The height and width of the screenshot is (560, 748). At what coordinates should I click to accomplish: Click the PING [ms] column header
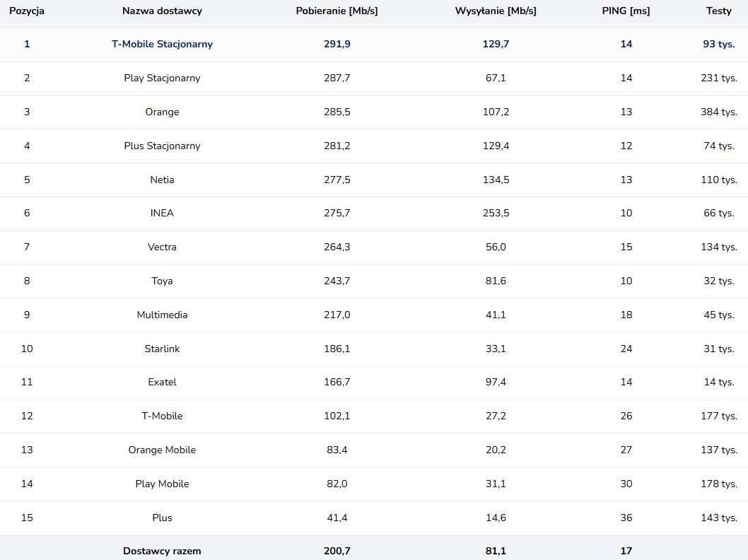(626, 11)
